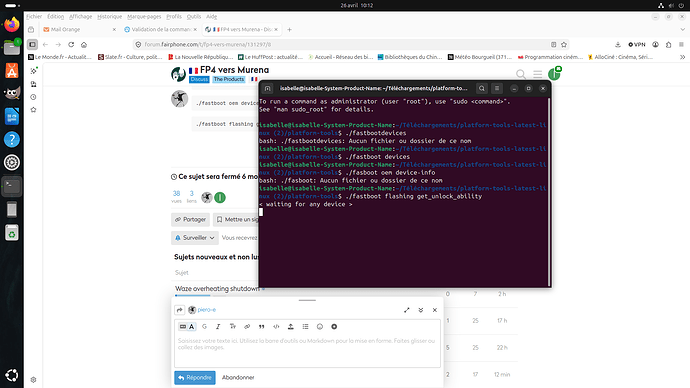
Task: Open the Historique menu
Action: tap(110, 17)
